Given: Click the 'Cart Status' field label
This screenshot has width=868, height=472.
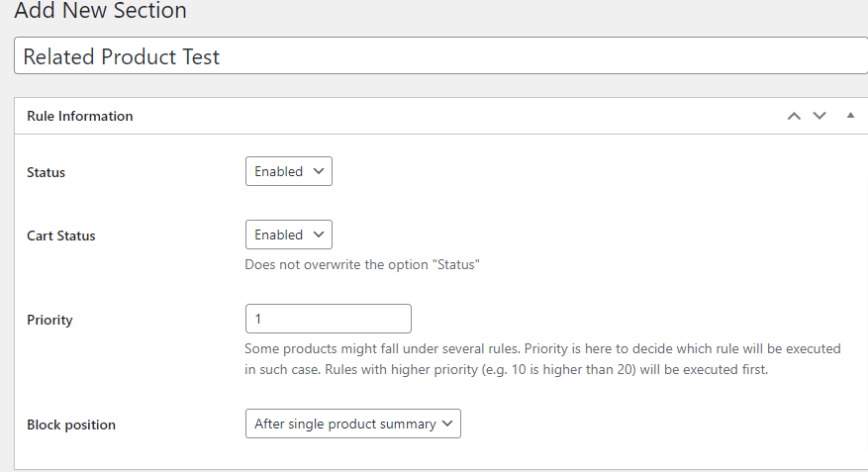Looking at the screenshot, I should [61, 236].
